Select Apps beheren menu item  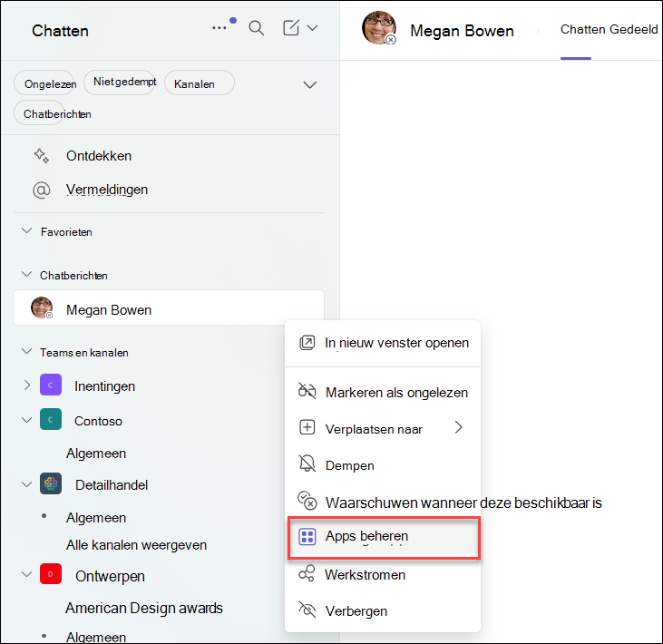pyautogui.click(x=384, y=537)
